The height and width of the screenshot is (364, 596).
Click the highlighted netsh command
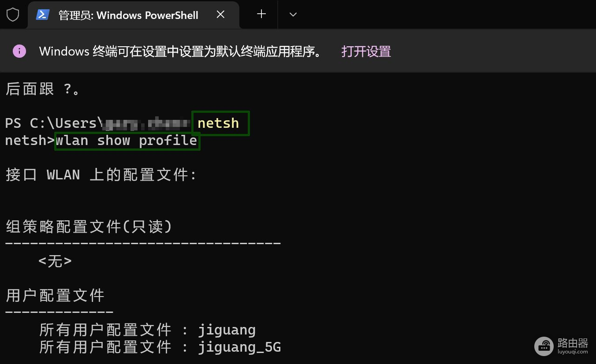[218, 123]
